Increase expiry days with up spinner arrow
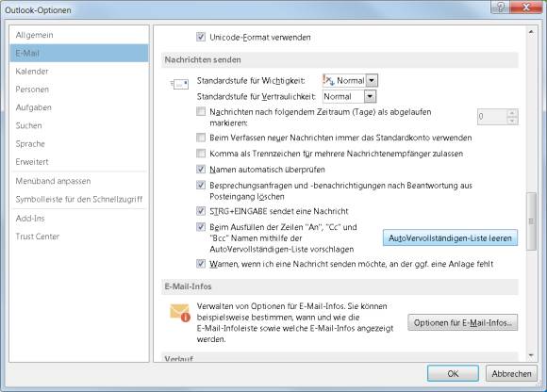This screenshot has width=547, height=392. tap(512, 113)
